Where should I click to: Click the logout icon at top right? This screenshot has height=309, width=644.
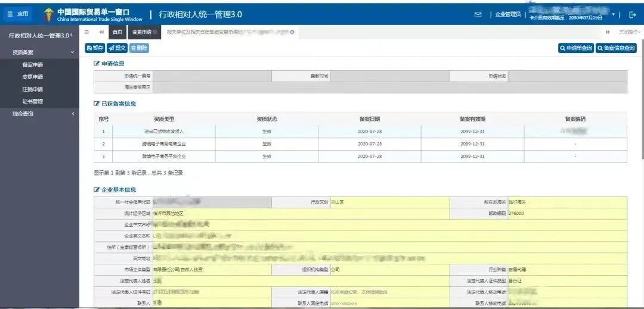coord(633,15)
